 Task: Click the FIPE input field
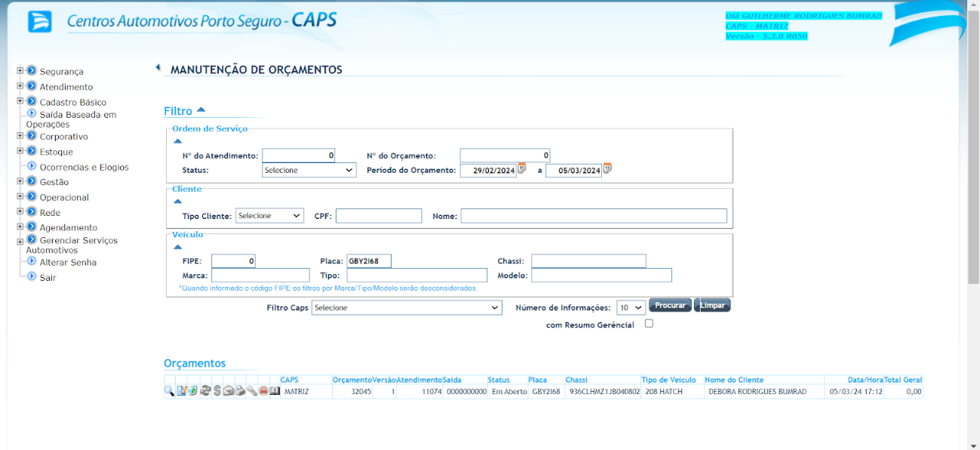pos(234,261)
